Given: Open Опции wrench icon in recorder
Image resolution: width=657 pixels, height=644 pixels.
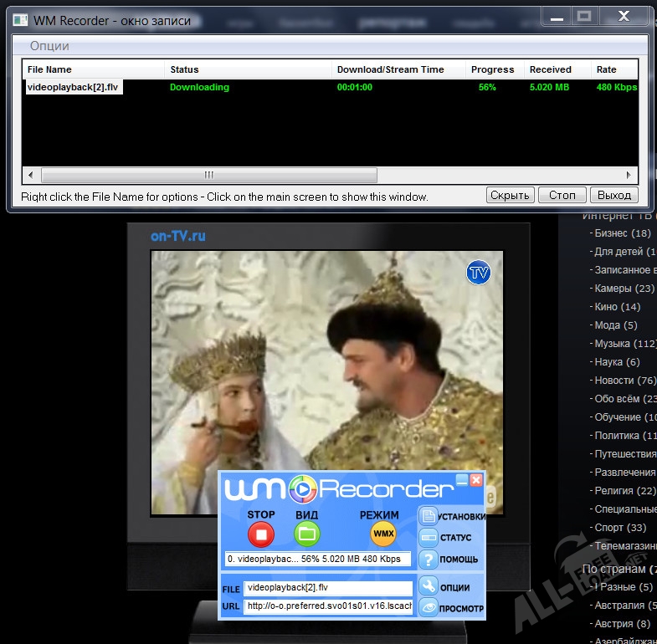Looking at the screenshot, I should coord(428,587).
